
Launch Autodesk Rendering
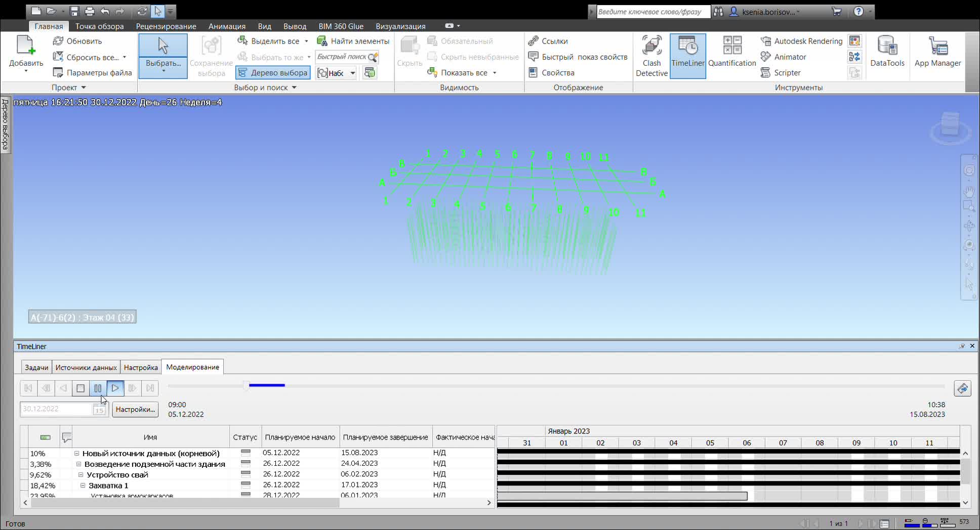tap(801, 41)
